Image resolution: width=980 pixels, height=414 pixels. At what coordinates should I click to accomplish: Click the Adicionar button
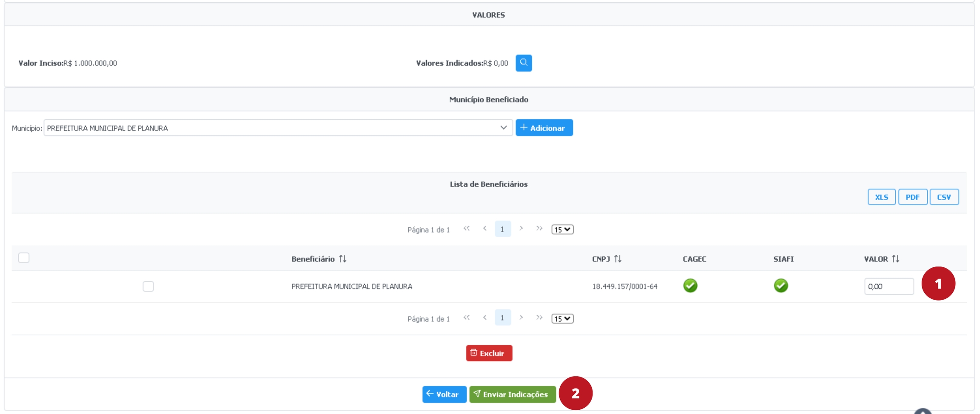coord(544,128)
